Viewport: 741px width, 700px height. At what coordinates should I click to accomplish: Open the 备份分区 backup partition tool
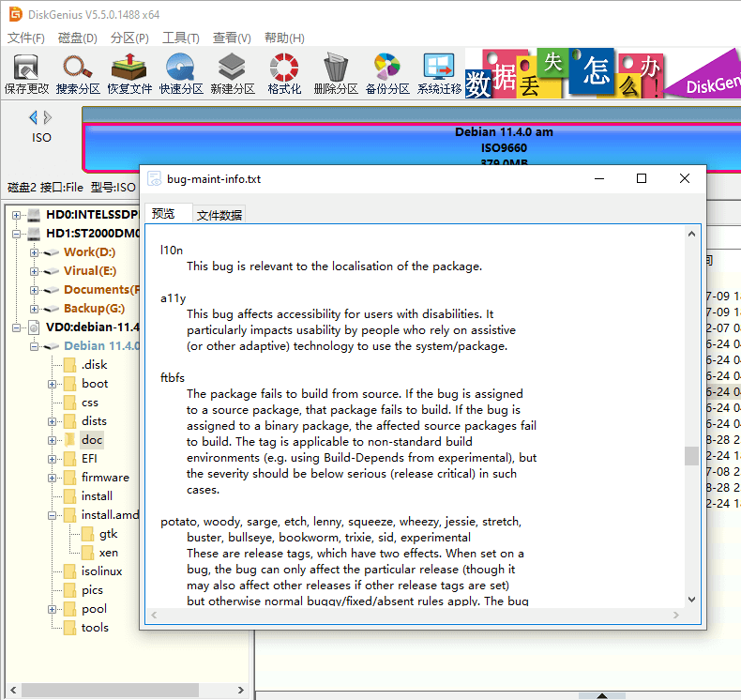click(387, 74)
